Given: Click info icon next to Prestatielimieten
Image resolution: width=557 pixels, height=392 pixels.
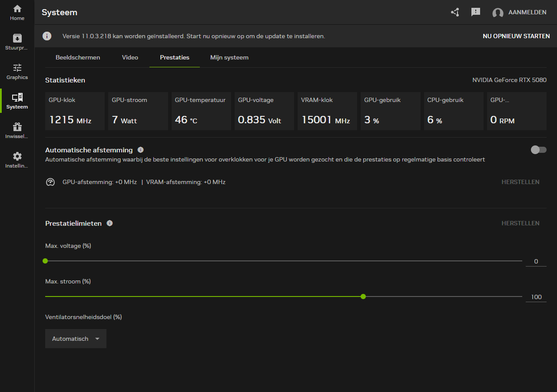Looking at the screenshot, I should [109, 223].
